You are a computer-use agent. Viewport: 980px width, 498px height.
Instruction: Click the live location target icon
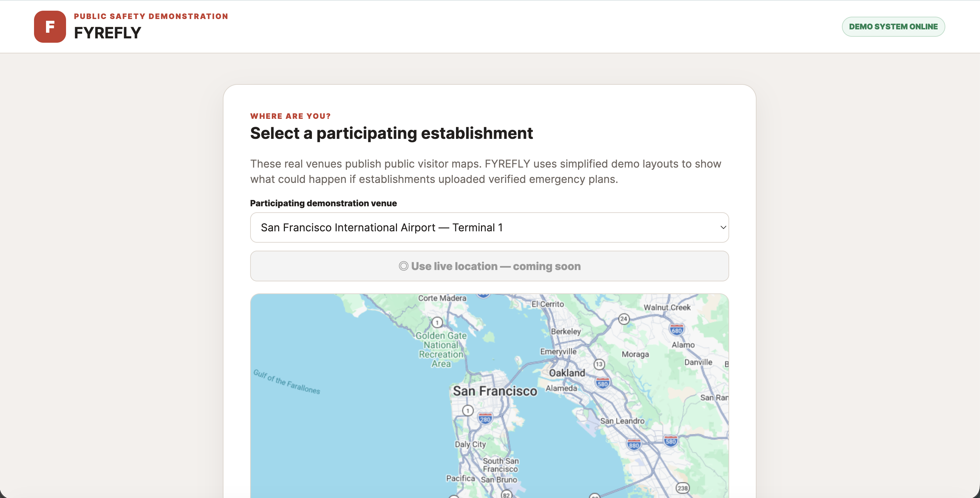tap(403, 266)
